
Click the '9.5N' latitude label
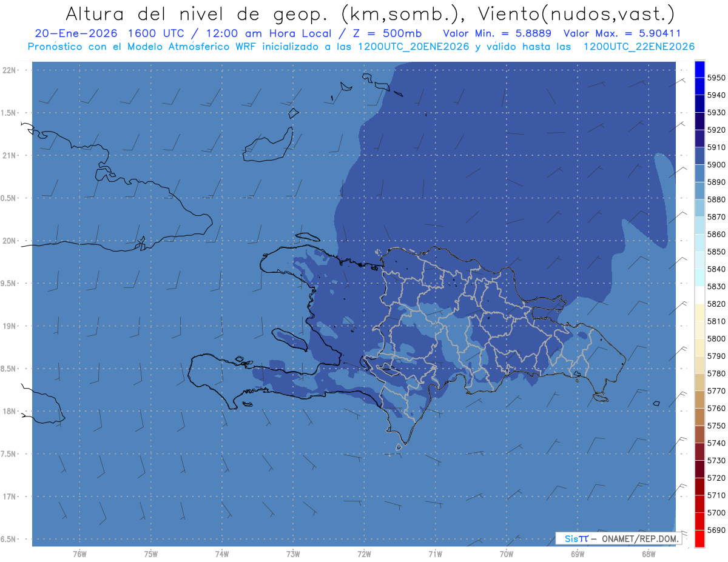pos(7,284)
